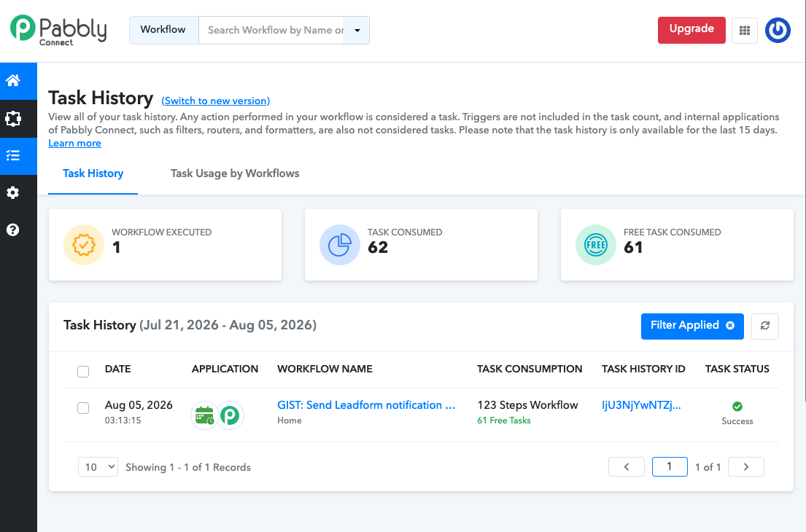Click the DATE column header
Screen dimensions: 806x532
117,369
